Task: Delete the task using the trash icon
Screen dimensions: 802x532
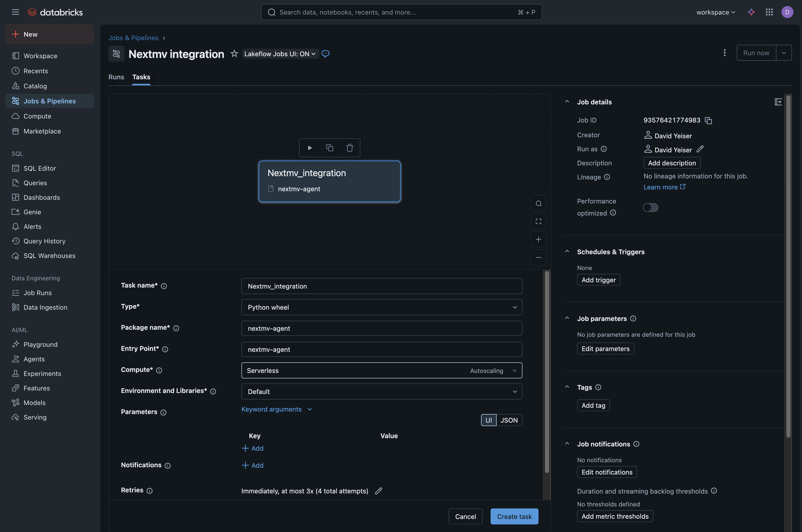Action: [x=350, y=148]
